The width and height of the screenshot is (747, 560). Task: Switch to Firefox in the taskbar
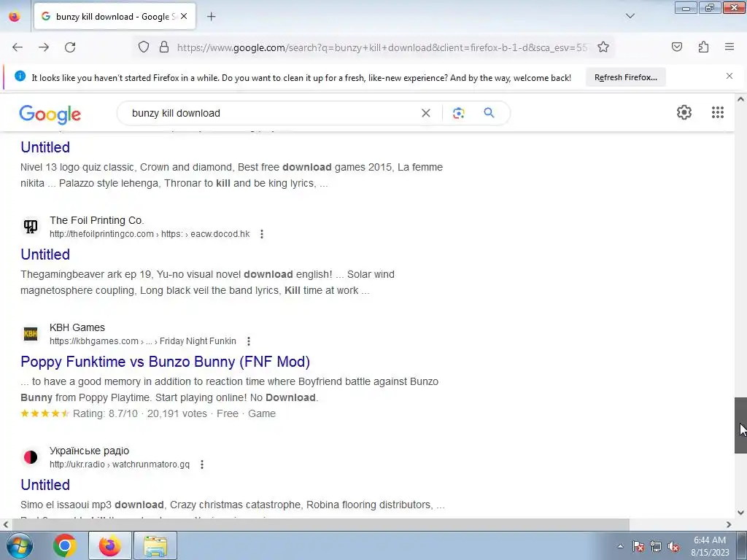(110, 545)
